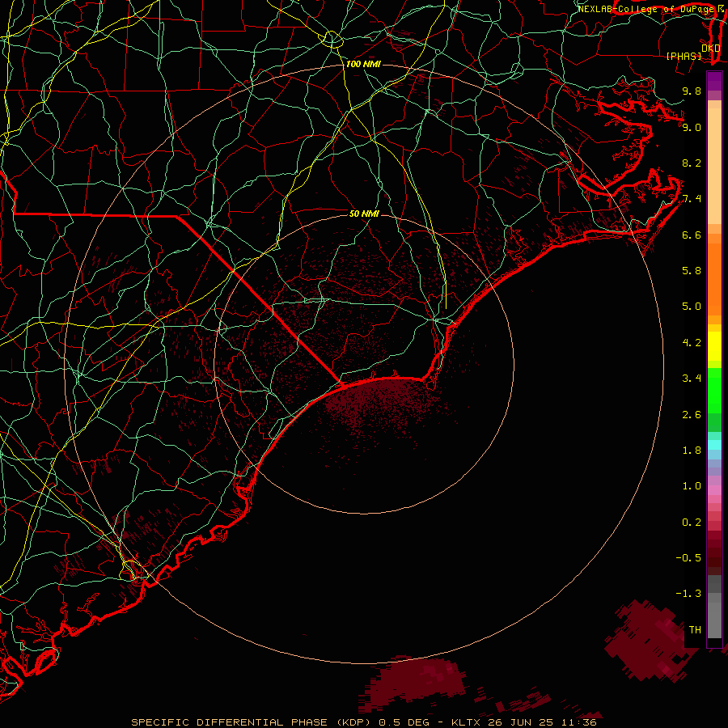Image resolution: width=728 pixels, height=728 pixels.
Task: Select the 100 NMI range ring label
Action: pos(363,64)
